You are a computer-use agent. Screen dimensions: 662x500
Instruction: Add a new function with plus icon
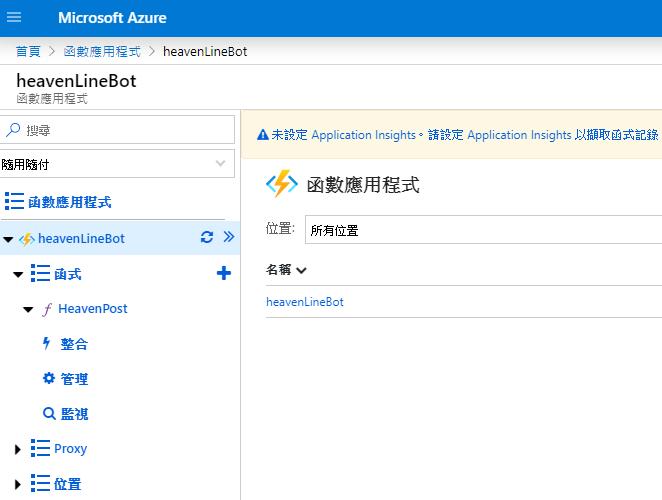[x=223, y=273]
